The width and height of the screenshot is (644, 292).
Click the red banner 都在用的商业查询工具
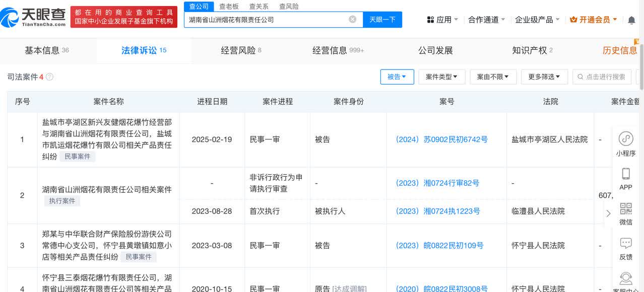pyautogui.click(x=124, y=17)
